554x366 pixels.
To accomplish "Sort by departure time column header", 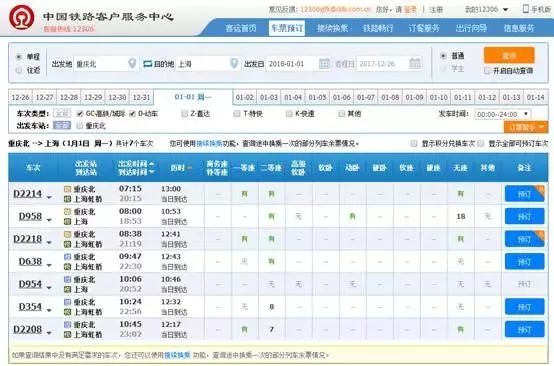I will click(136, 164).
